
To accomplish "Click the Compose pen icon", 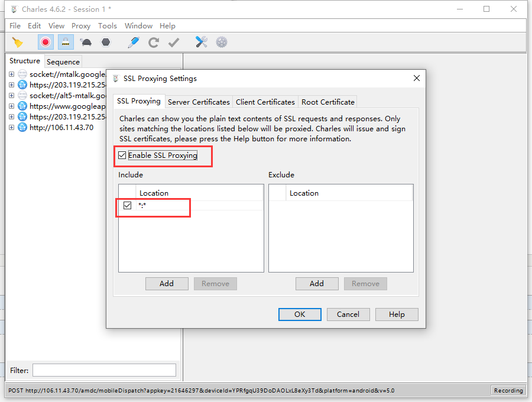I will [134, 43].
